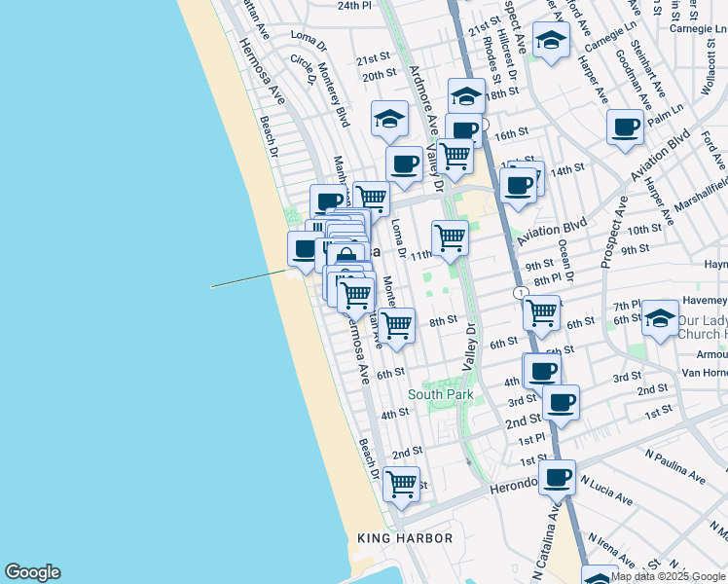Click the school marker by Our Lady Church
Image resolution: width=728 pixels, height=584 pixels.
pos(660,321)
